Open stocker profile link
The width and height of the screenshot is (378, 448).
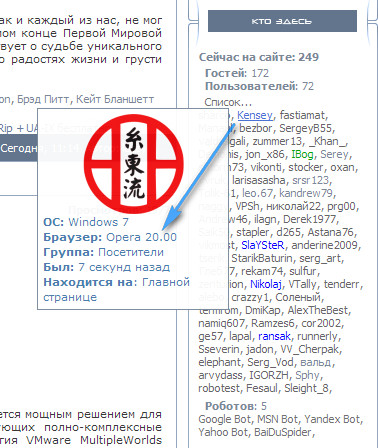(x=306, y=167)
